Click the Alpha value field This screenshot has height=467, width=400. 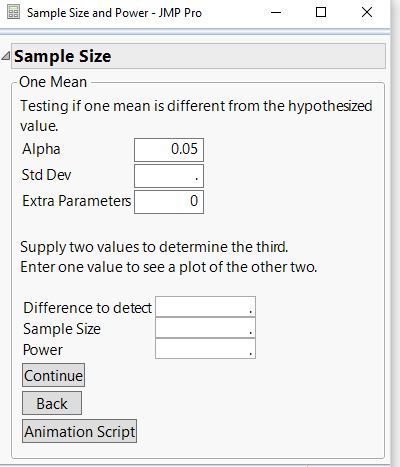[169, 150]
